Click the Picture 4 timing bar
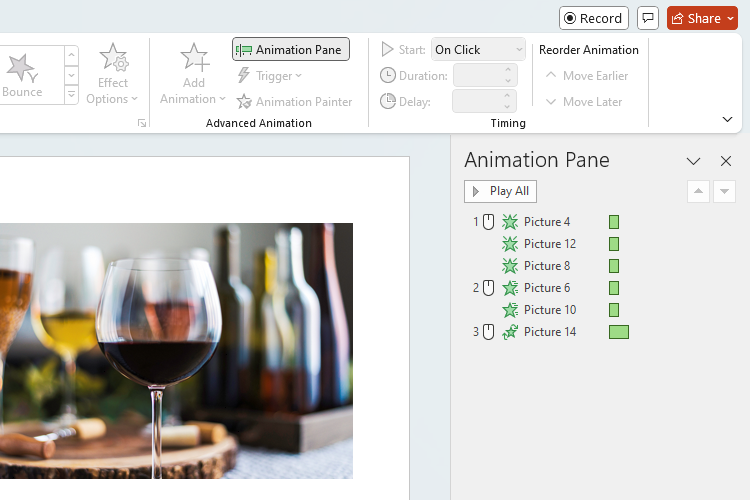The height and width of the screenshot is (500, 750). (614, 222)
